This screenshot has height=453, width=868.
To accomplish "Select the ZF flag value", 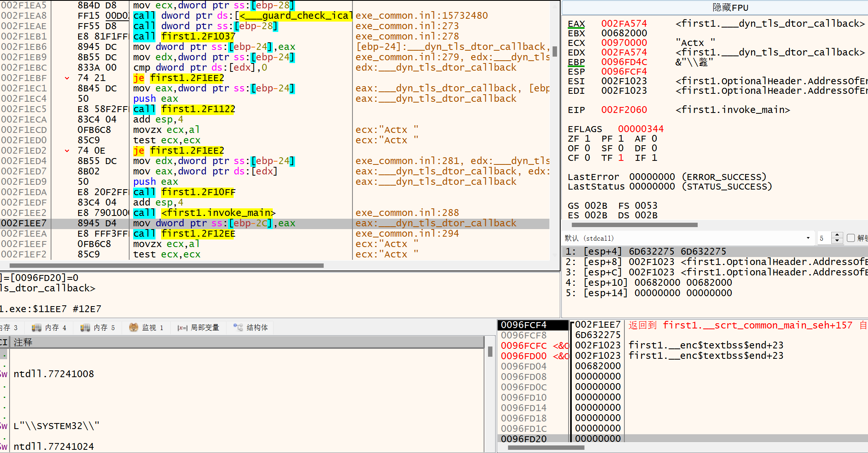I will point(587,139).
